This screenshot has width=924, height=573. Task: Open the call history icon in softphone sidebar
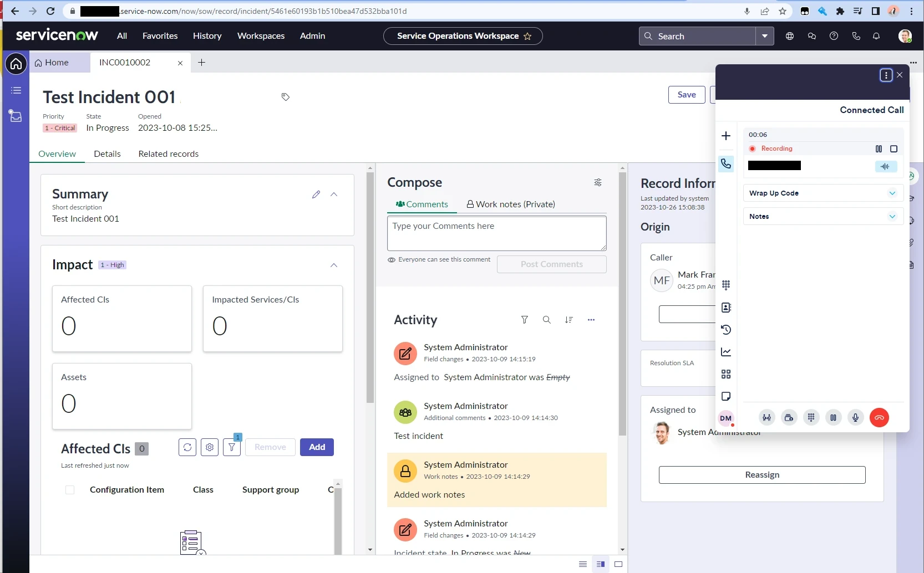pyautogui.click(x=726, y=330)
